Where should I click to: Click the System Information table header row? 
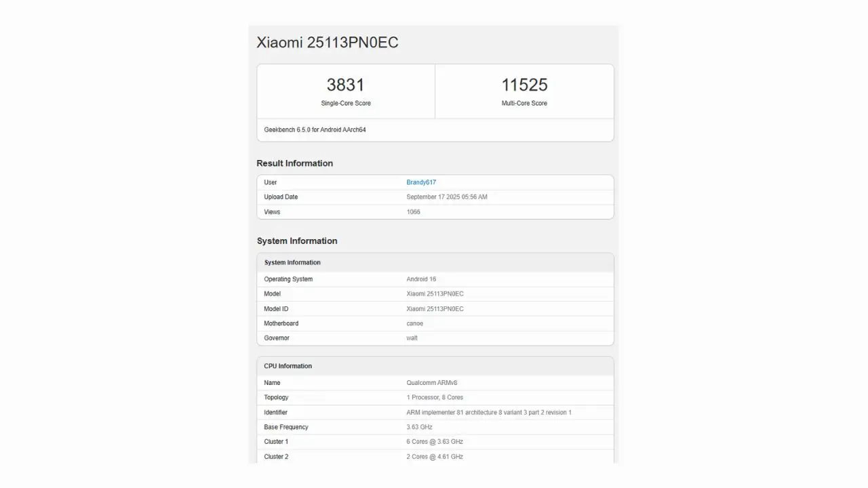(292, 262)
